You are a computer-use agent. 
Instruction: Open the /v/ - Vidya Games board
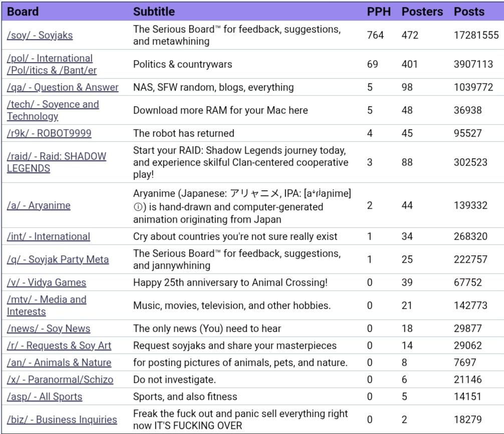47,282
